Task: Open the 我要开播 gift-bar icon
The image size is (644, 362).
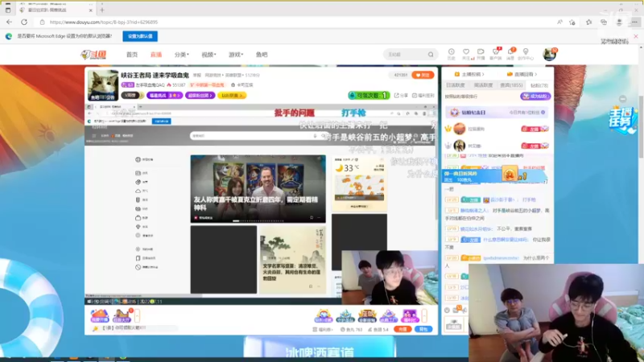Action: click(99, 315)
